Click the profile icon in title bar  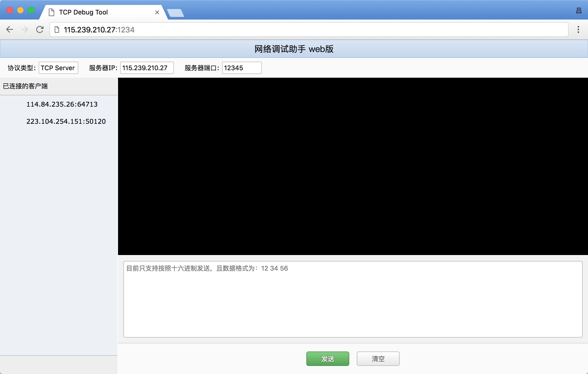coord(579,11)
